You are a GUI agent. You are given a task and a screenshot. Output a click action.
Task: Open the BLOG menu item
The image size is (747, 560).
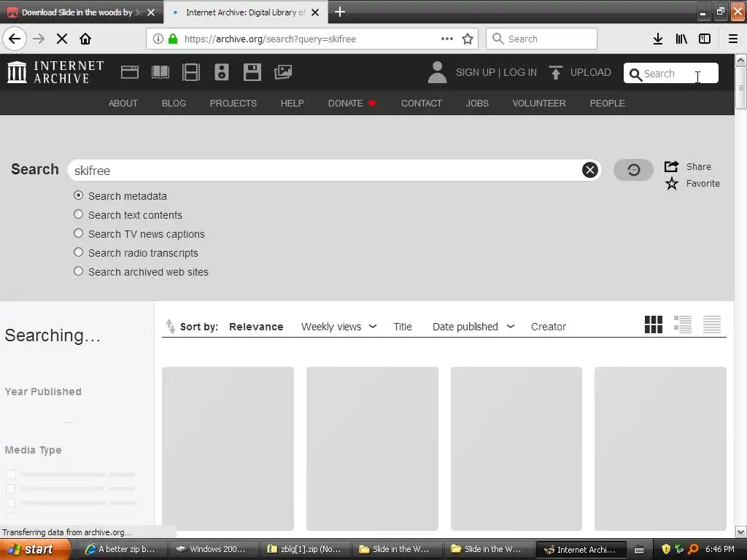[174, 104]
